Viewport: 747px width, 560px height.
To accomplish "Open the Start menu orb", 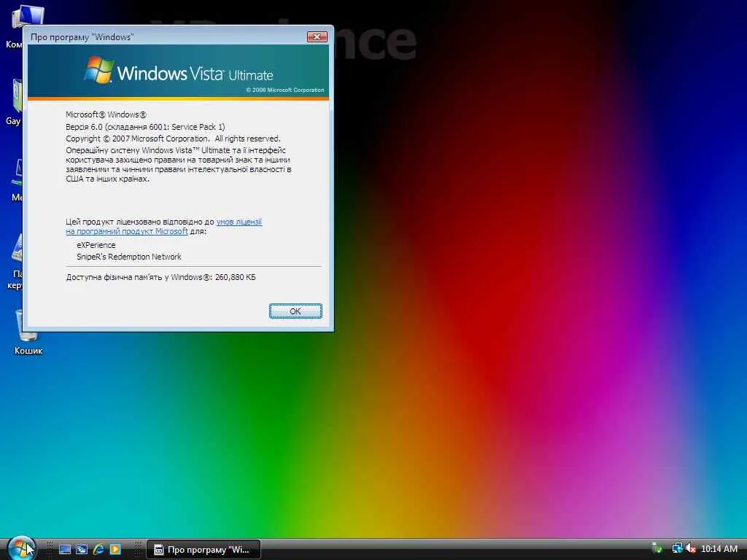I will (21, 548).
